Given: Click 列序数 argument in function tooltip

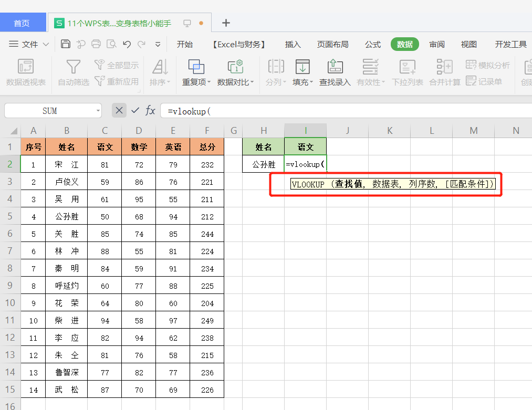Looking at the screenshot, I should [422, 184].
